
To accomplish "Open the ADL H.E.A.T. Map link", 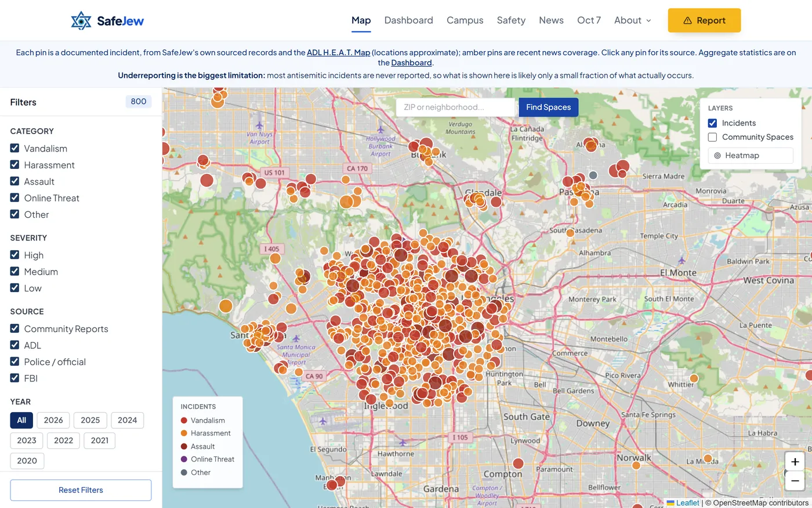I will point(338,52).
